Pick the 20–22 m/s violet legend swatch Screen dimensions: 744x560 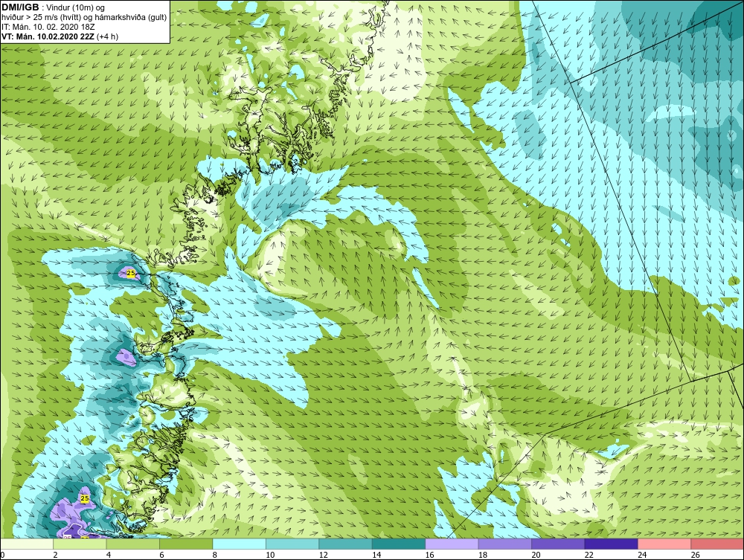[x=558, y=544]
